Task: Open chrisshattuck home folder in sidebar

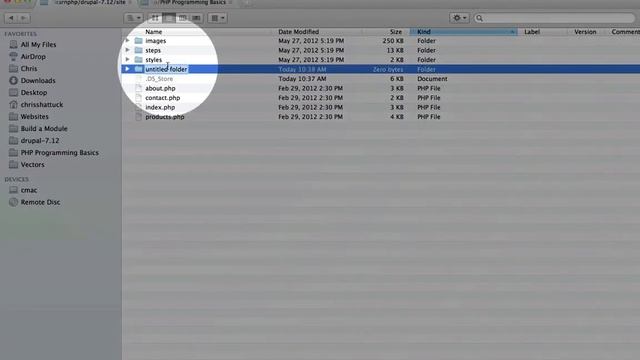Action: pyautogui.click(x=42, y=104)
